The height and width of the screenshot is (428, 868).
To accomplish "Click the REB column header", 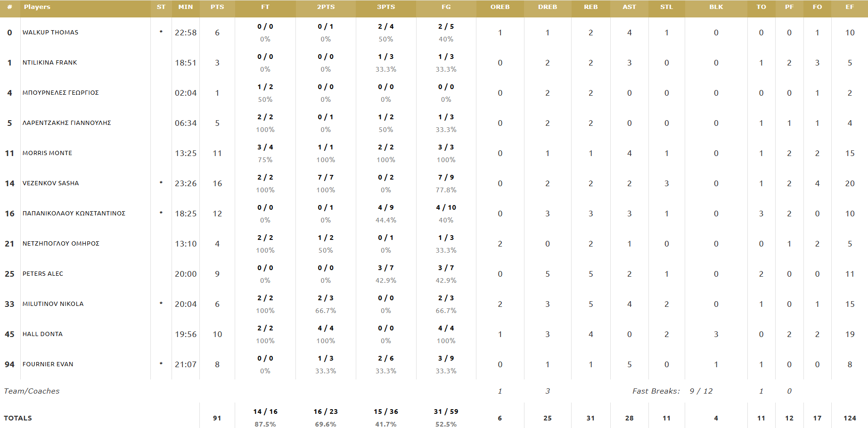I will pyautogui.click(x=590, y=7).
